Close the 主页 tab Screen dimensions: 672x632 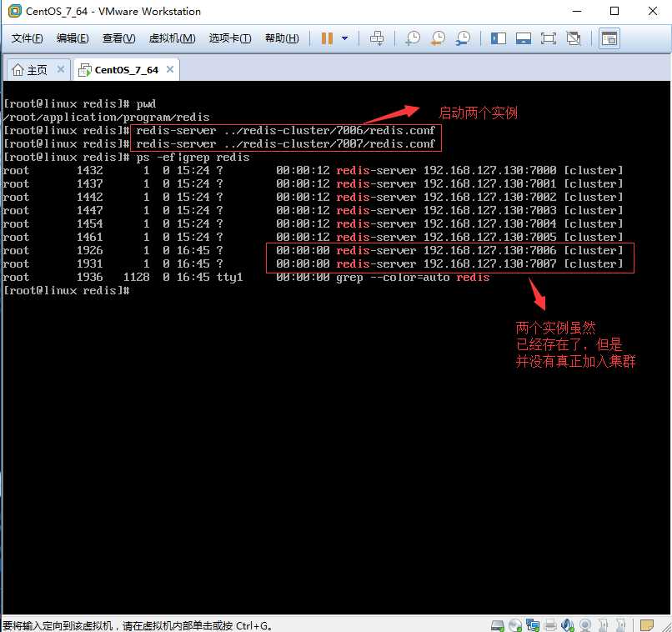coord(61,69)
